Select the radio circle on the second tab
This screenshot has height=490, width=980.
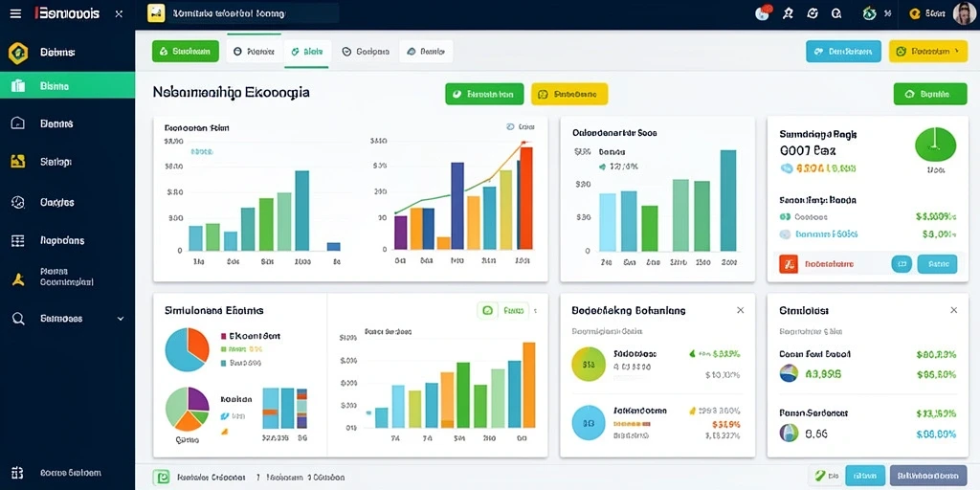click(x=237, y=52)
